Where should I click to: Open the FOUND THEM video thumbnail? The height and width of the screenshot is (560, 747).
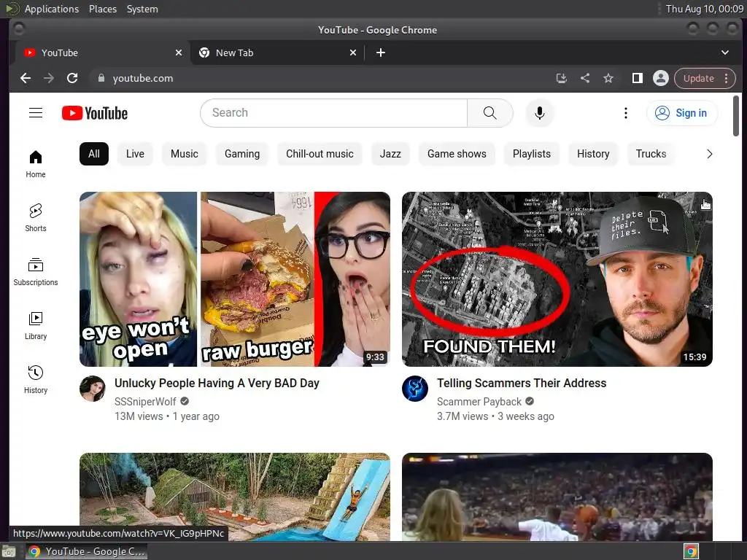tap(557, 279)
